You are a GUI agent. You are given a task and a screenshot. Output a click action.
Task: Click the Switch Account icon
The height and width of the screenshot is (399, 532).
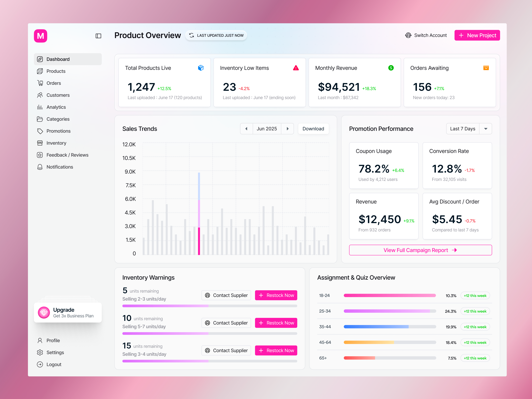pos(408,35)
